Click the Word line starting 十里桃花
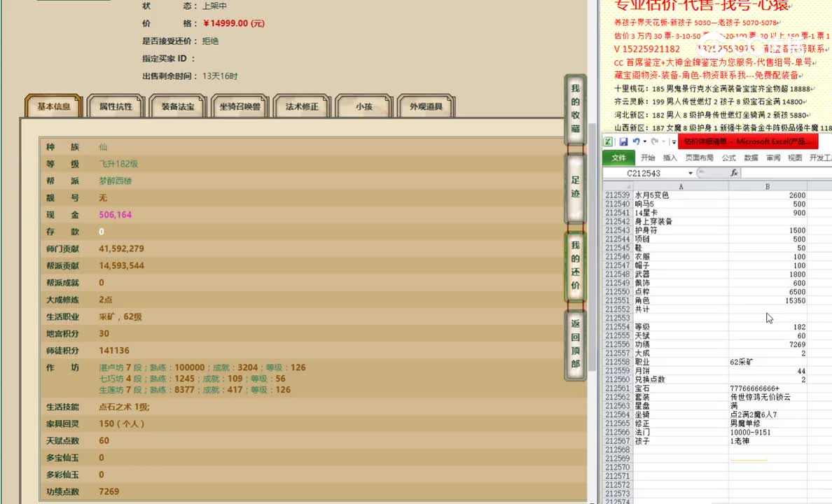The width and height of the screenshot is (832, 504). 714,89
